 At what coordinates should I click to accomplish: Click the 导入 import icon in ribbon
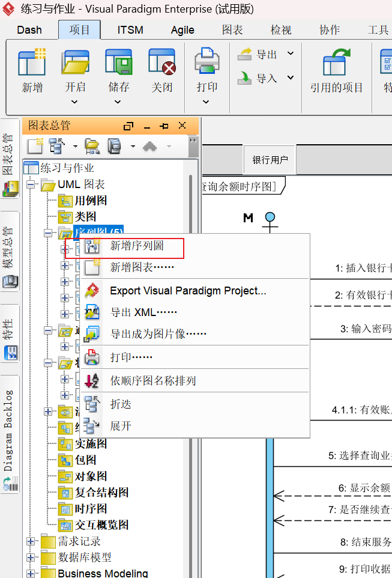coord(244,78)
